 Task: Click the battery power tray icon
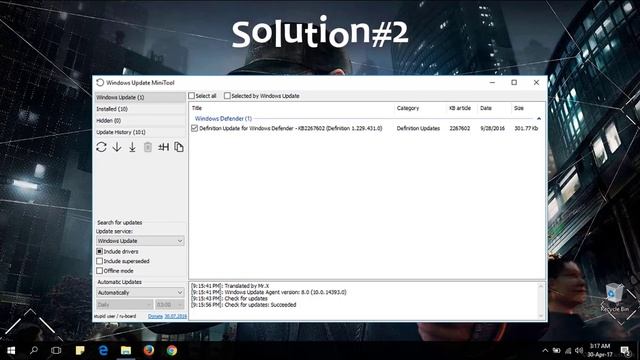[x=556, y=350]
